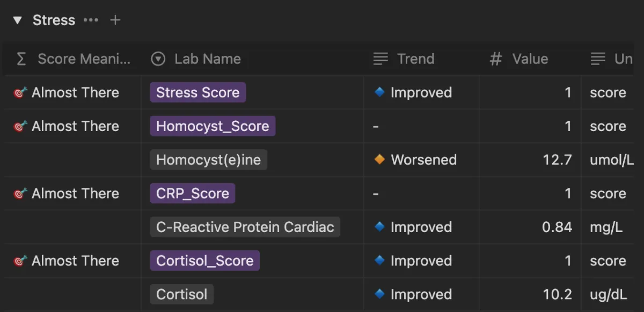Add new item with plus icon
Screen dimensions: 644x312
click(115, 20)
